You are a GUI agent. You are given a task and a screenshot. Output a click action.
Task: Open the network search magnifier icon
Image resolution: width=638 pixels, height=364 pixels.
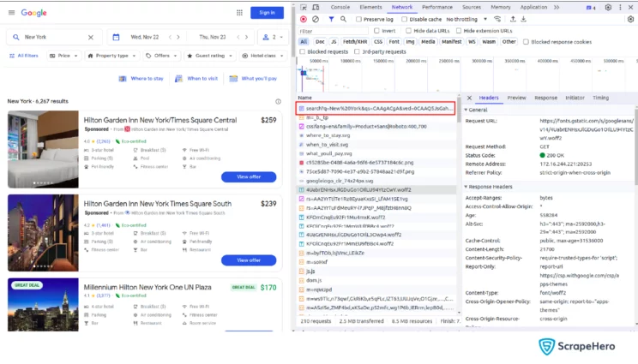point(343,19)
